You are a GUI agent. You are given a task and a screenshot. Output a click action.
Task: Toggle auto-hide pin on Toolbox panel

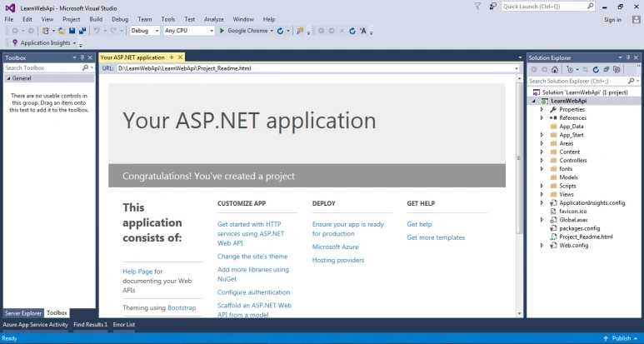(82, 57)
